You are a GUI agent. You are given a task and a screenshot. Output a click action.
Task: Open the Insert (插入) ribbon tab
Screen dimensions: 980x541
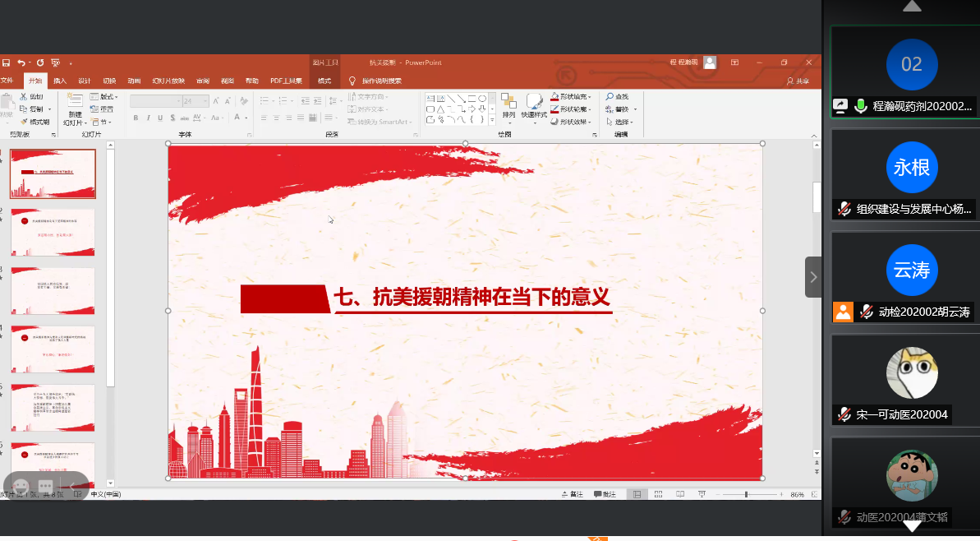(60, 81)
